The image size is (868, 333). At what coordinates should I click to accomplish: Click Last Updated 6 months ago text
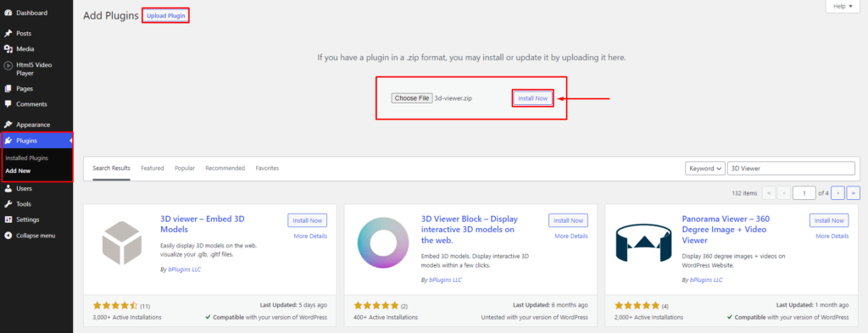[x=550, y=305]
